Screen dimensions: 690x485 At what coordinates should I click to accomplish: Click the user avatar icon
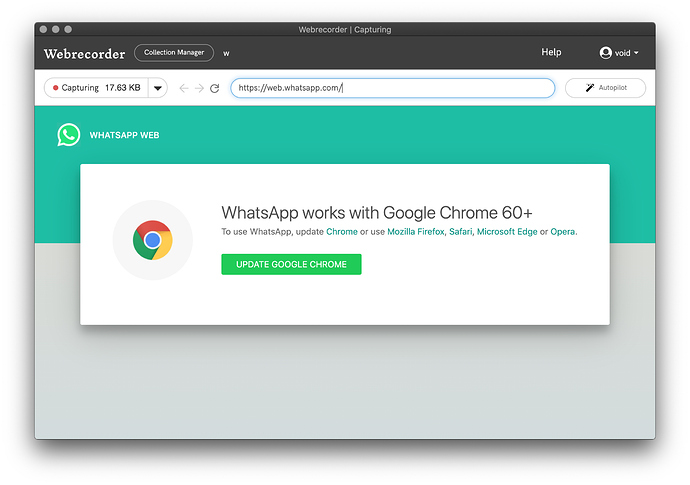[606, 53]
